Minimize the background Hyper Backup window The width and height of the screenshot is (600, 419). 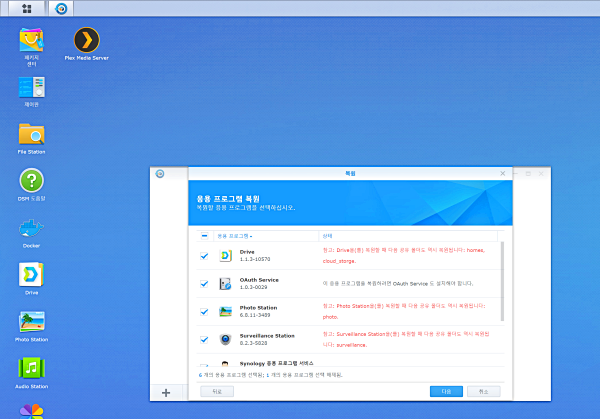pyautogui.click(x=516, y=174)
